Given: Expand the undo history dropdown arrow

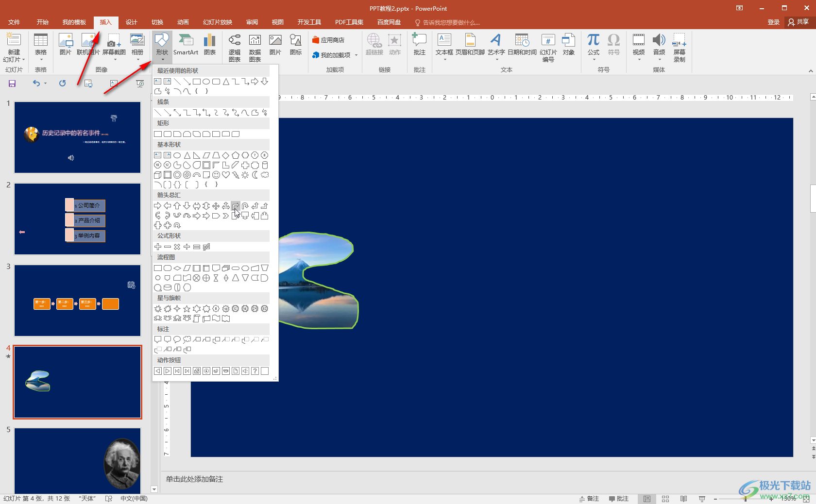Looking at the screenshot, I should 45,84.
